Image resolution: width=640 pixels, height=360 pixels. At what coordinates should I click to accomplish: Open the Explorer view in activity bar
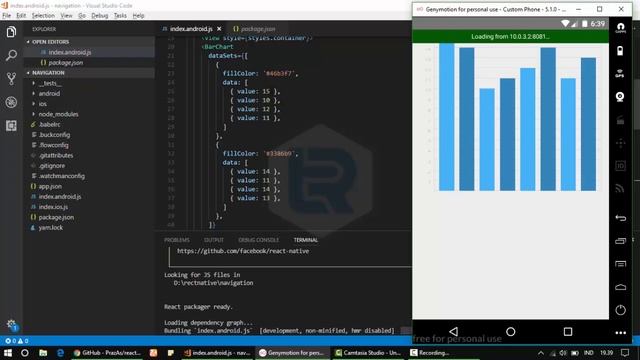(11, 32)
